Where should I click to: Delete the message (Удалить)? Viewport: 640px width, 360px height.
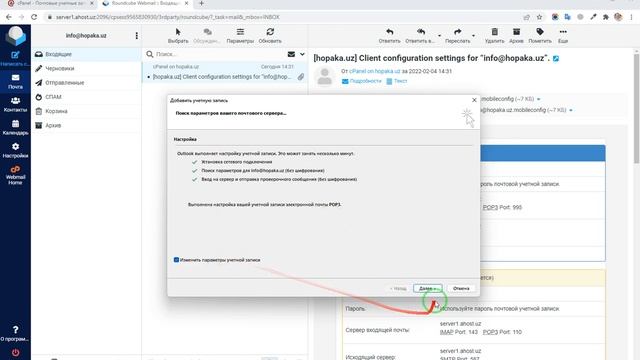tap(494, 36)
